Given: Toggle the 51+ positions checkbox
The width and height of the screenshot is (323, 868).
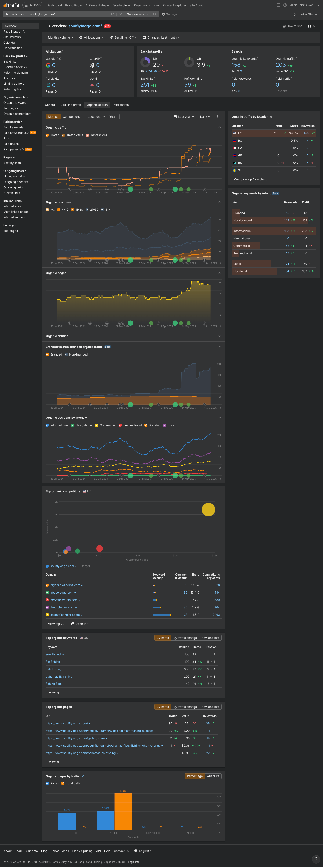Looking at the screenshot, I should [x=102, y=210].
